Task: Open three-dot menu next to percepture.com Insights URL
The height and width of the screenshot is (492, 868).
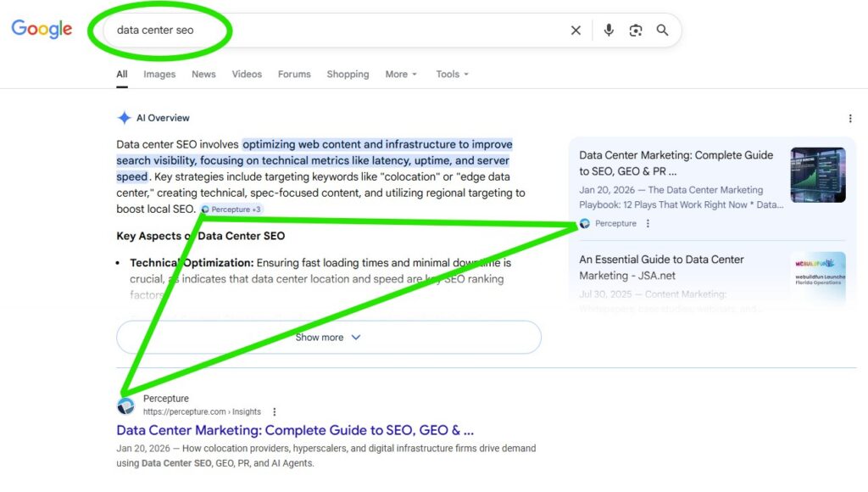Action: 275,411
